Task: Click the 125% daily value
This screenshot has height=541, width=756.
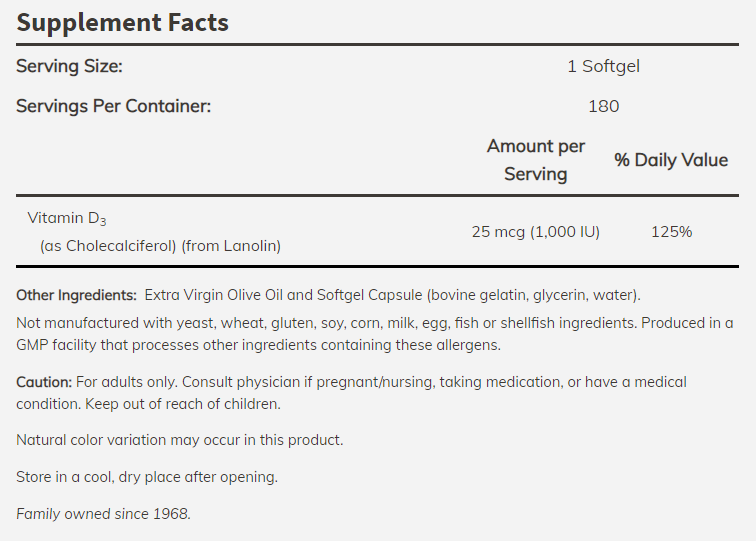Action: click(671, 231)
